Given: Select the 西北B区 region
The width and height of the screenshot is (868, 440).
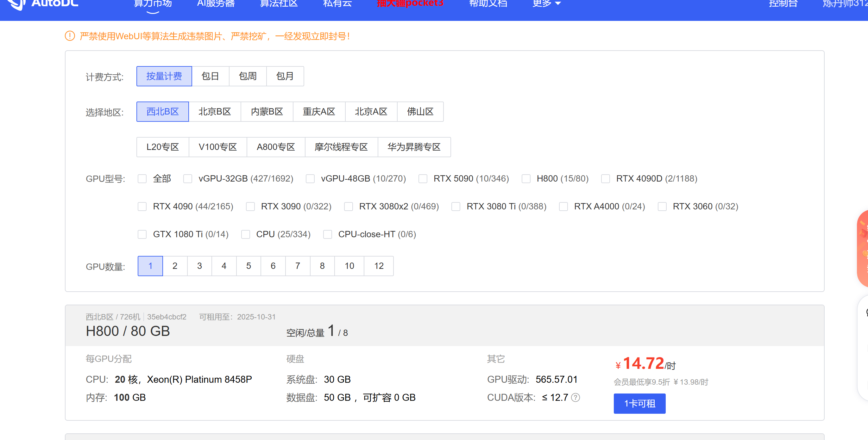Looking at the screenshot, I should (162, 112).
